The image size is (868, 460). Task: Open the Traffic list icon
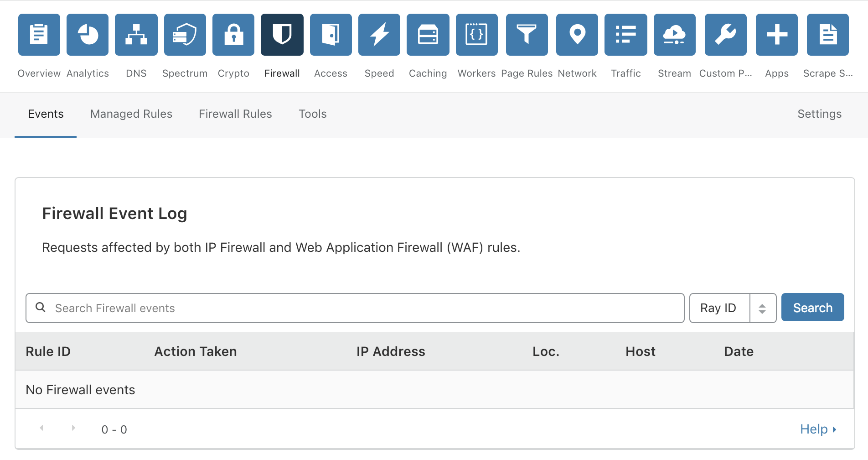[x=626, y=35]
